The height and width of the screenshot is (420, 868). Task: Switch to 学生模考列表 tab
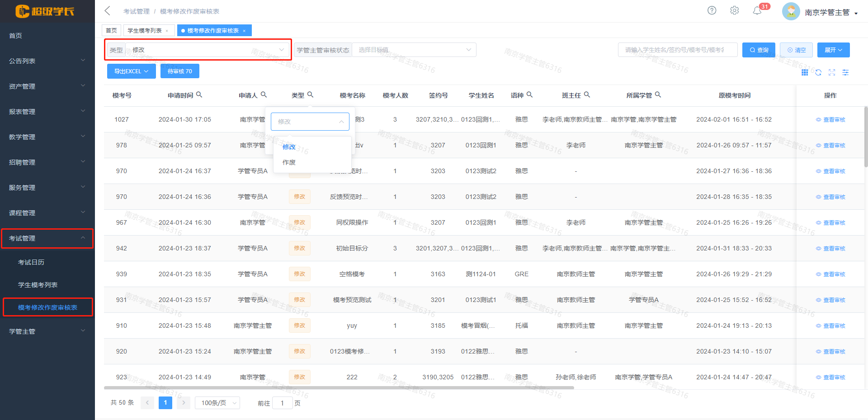tap(145, 30)
